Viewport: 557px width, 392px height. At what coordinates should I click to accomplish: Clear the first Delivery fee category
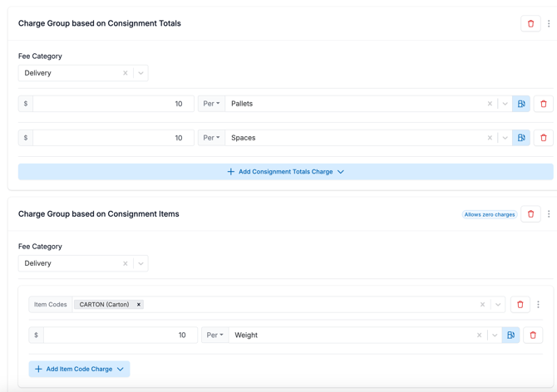pos(126,73)
